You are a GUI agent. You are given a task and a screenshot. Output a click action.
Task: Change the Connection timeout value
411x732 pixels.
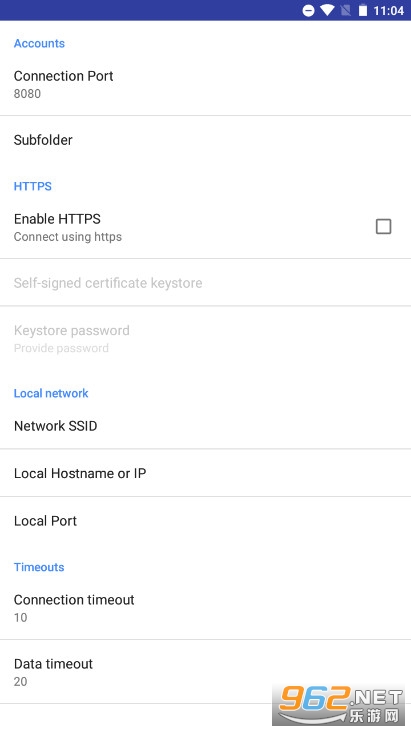206,608
